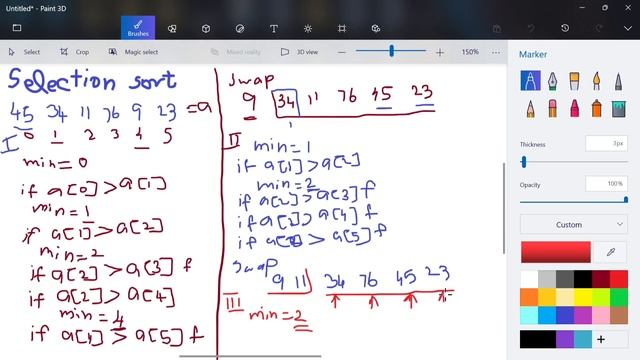
Task: Pick the purple custom color swatch
Action: (565, 339)
